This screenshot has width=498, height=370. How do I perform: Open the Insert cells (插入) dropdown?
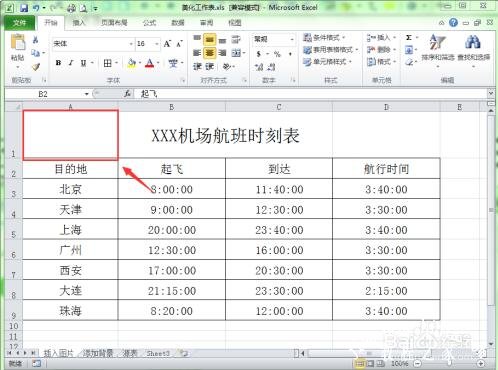381,38
